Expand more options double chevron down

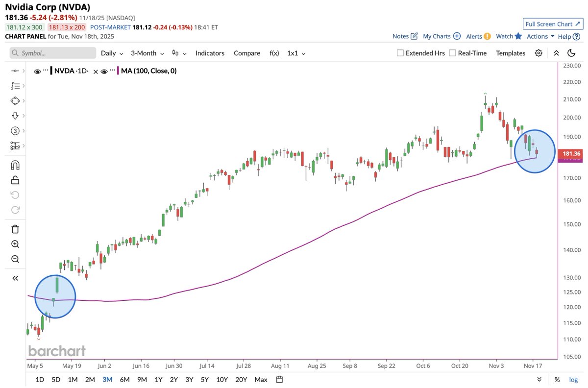click(x=539, y=379)
